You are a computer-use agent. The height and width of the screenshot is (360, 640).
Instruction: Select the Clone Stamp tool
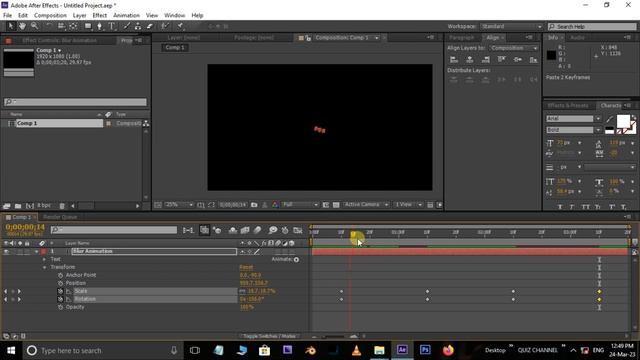click(138, 26)
